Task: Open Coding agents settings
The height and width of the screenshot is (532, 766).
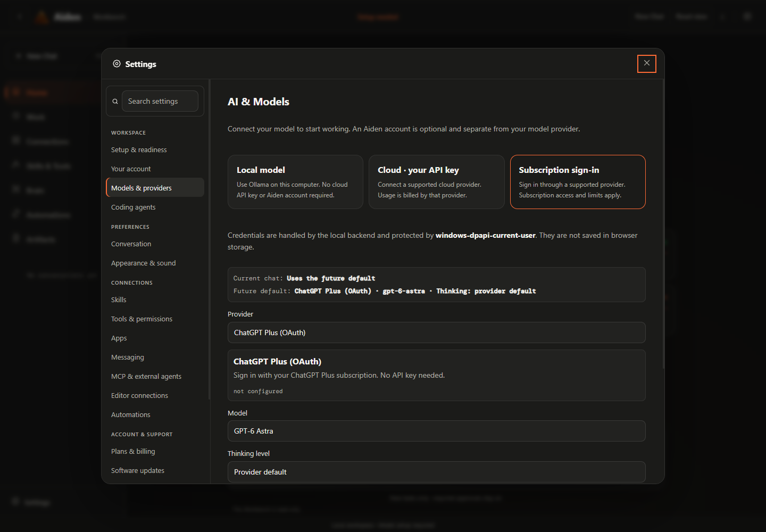Action: [155, 207]
